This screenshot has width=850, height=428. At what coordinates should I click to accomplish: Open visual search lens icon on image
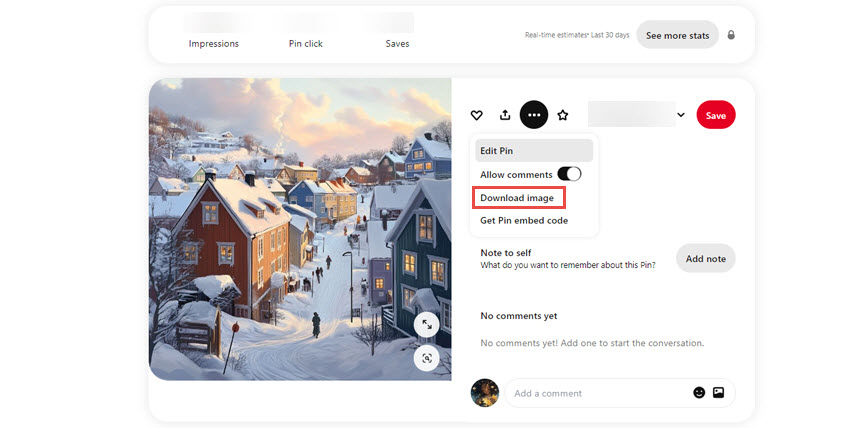(x=427, y=358)
